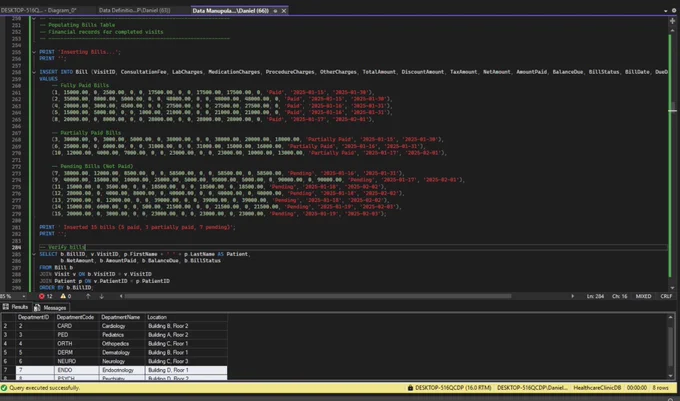The image size is (680, 401).
Task: Pin the Data Manupula query tab
Action: point(275,11)
